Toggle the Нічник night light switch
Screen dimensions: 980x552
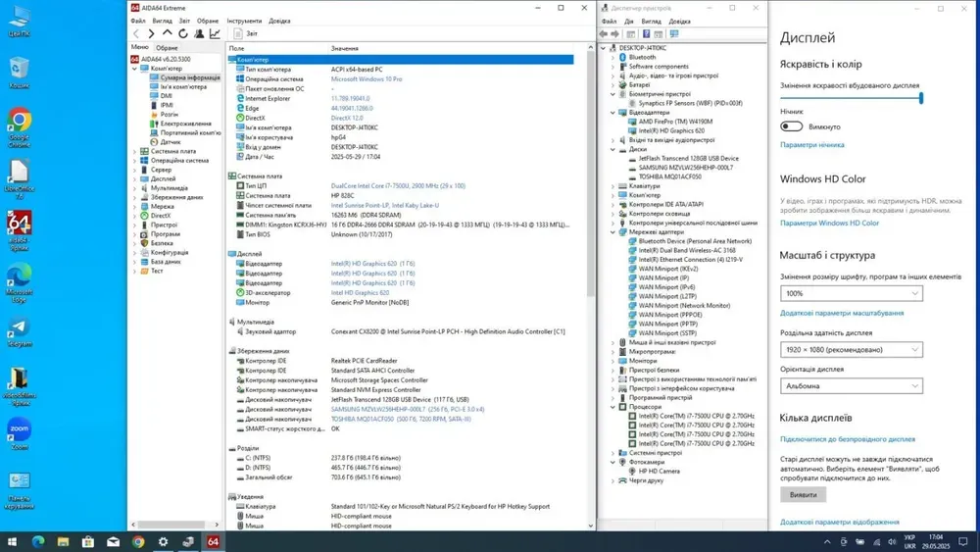click(x=792, y=126)
